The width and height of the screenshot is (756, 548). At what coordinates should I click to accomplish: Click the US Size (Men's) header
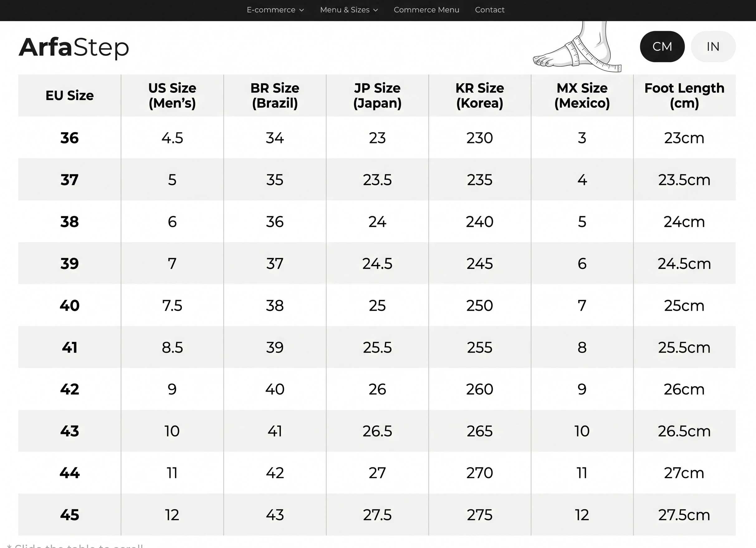[172, 96]
